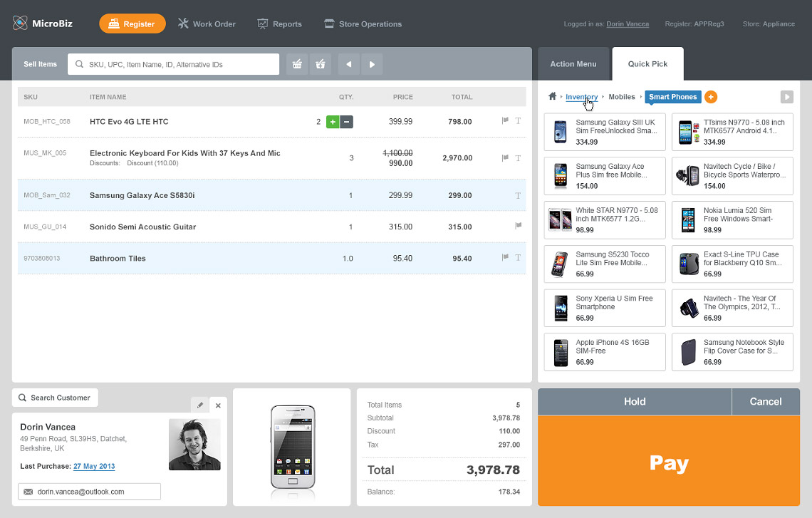
Task: Click the orange plus icon beside Smart Phones
Action: [x=711, y=97]
